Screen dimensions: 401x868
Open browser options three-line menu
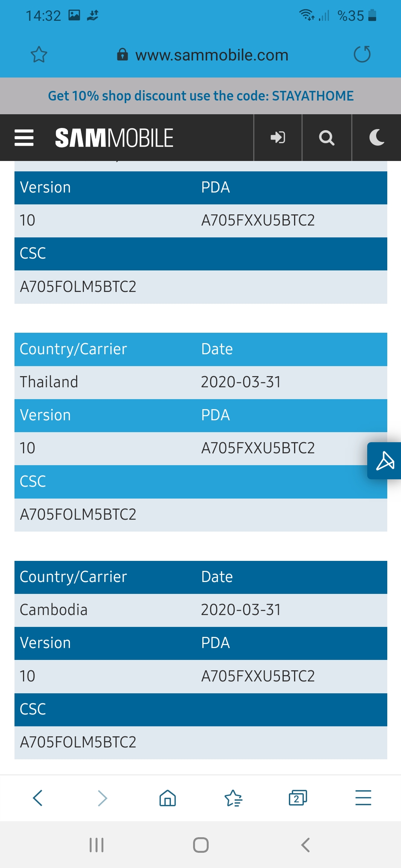click(363, 798)
